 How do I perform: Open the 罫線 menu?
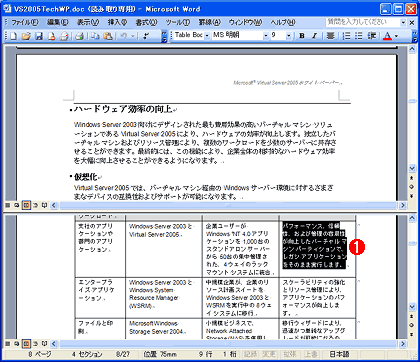tap(210, 22)
